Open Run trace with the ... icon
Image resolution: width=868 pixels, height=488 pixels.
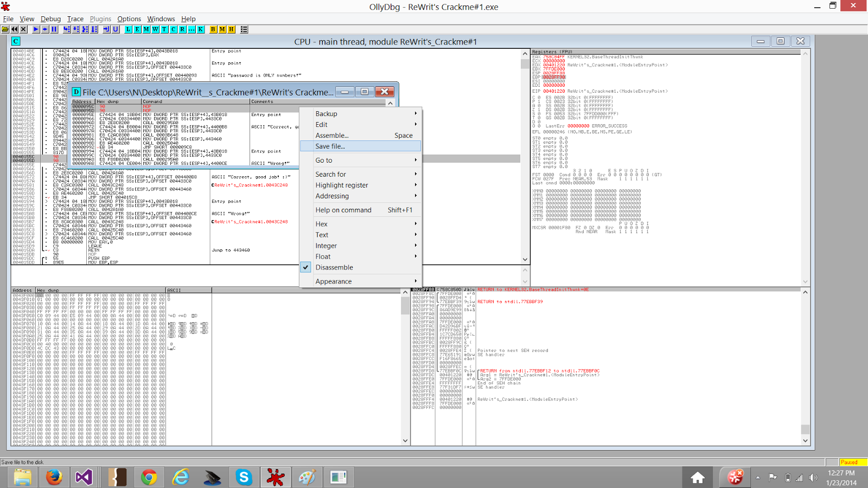pyautogui.click(x=192, y=29)
